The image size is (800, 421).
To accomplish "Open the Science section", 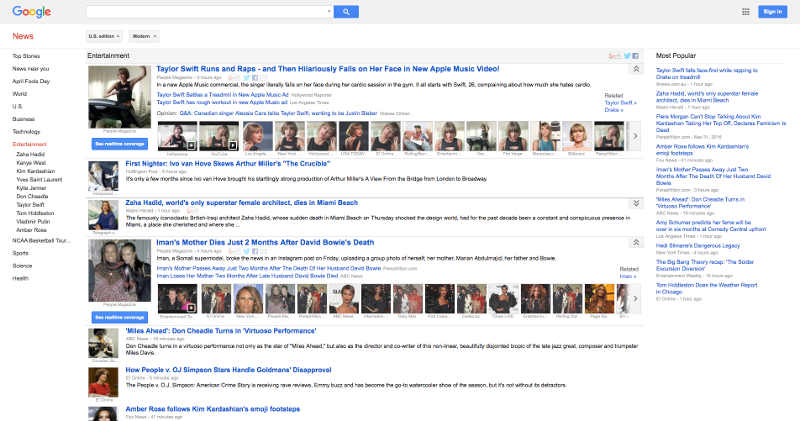I will [x=22, y=266].
